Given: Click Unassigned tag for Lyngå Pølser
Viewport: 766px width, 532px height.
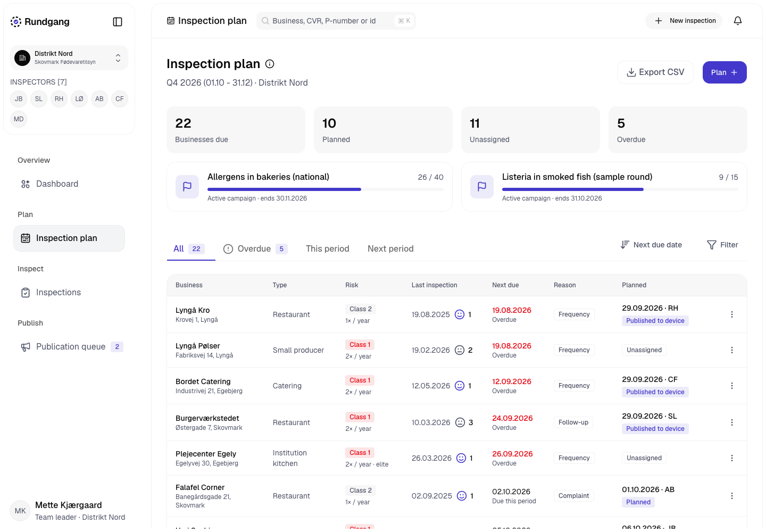Looking at the screenshot, I should click(644, 350).
